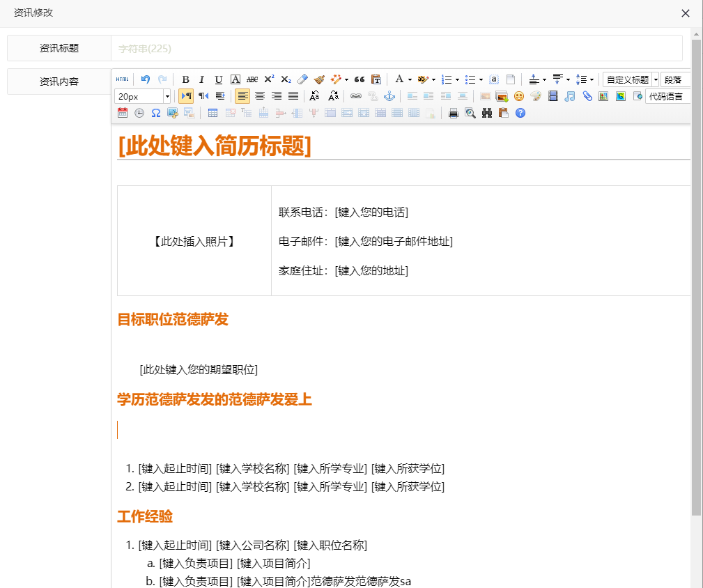Open paragraph spacing before dropdown
The width and height of the screenshot is (703, 588).
[544, 80]
